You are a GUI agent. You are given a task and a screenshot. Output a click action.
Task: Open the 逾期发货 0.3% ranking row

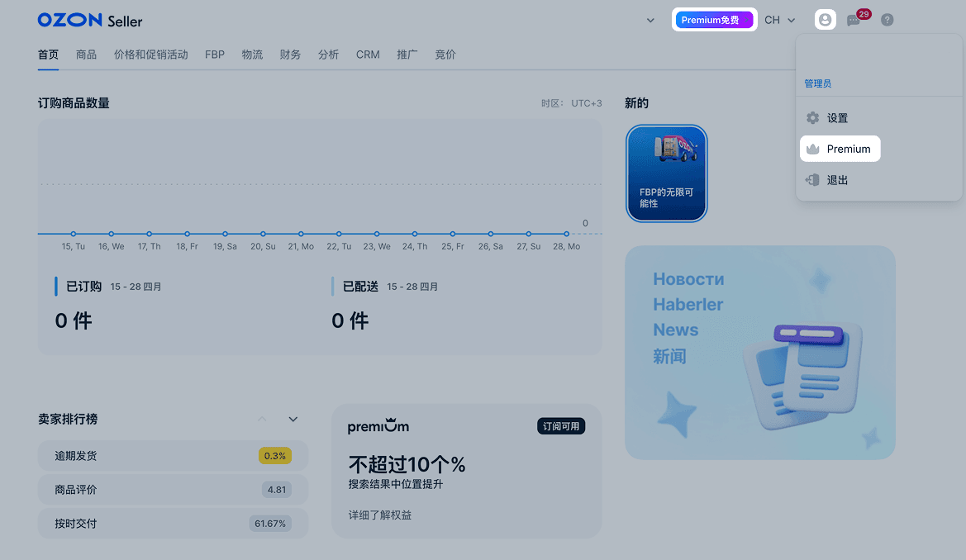click(173, 456)
